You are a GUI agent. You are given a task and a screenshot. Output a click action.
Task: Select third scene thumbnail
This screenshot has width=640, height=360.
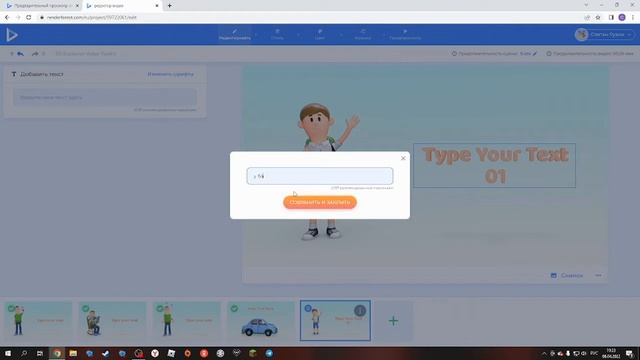187,321
